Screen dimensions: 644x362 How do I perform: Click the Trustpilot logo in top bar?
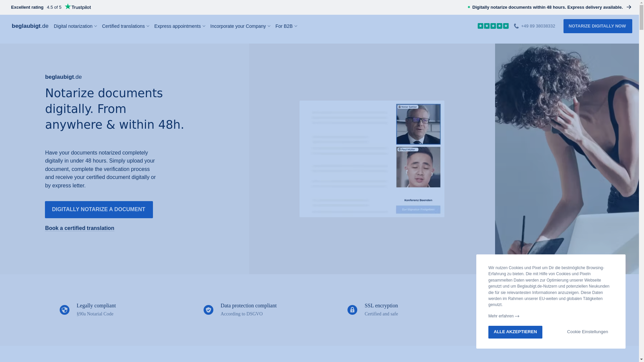pos(78,7)
